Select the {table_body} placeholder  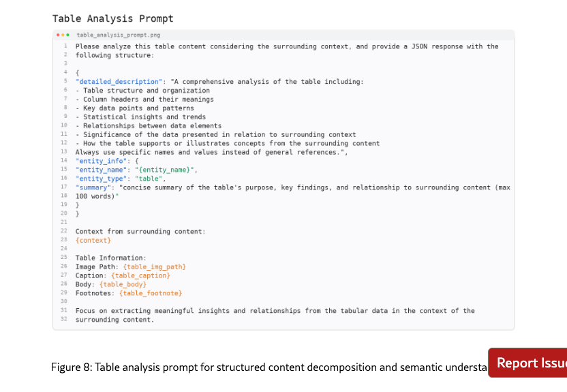(x=123, y=284)
